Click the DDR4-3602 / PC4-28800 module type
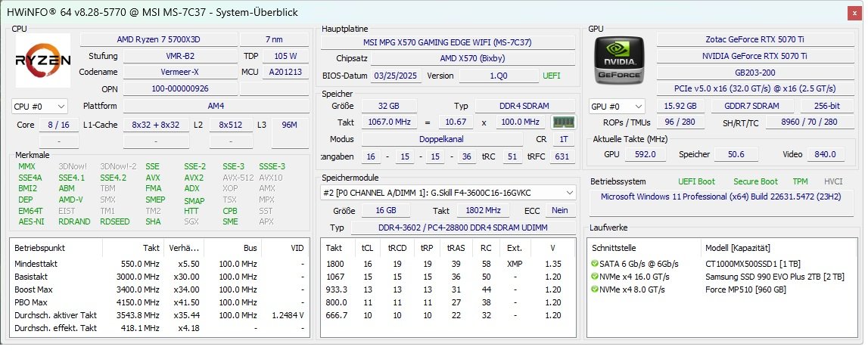Screen dimensions: 868x356 tap(462, 228)
